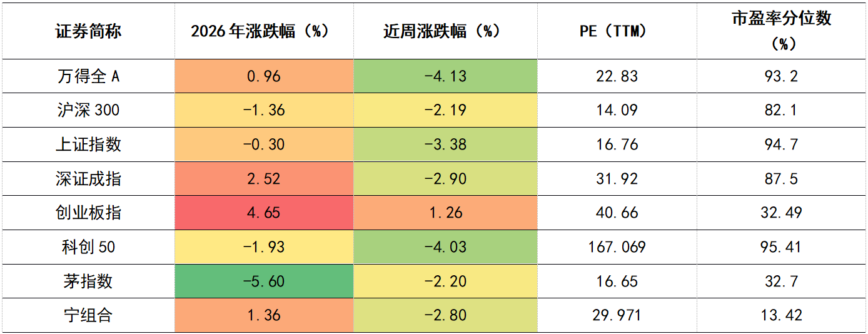Select the 万得全A row label
Screen dimensions: 868x334
pos(88,76)
